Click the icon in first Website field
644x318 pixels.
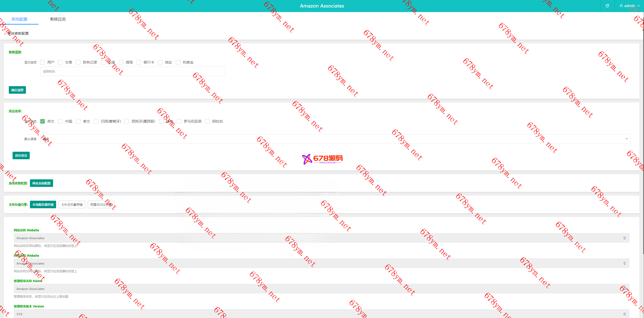[624, 238]
